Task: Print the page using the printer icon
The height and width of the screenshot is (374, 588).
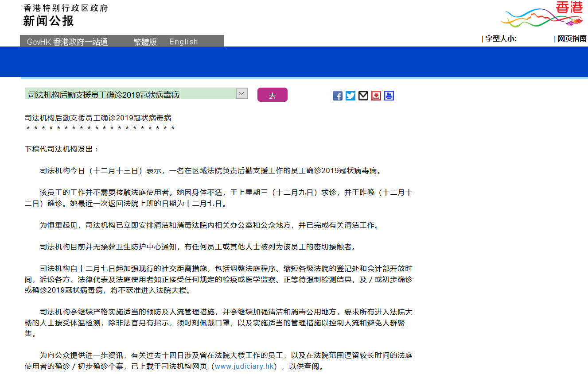Action: [389, 96]
